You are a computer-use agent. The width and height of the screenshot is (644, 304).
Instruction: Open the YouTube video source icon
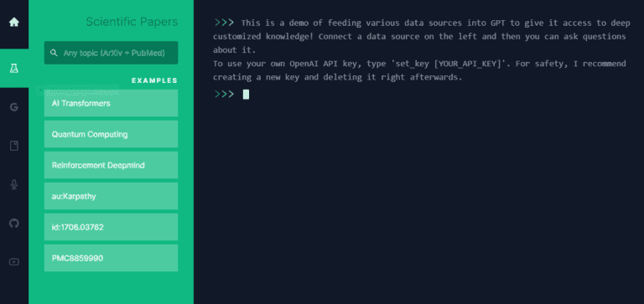pos(14,262)
